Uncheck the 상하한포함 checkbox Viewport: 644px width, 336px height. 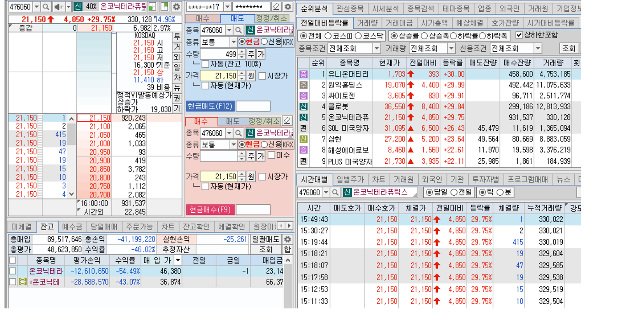(519, 35)
